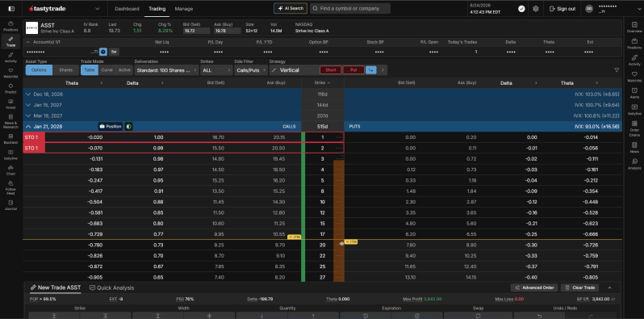Click Clear Trade

tap(579, 288)
